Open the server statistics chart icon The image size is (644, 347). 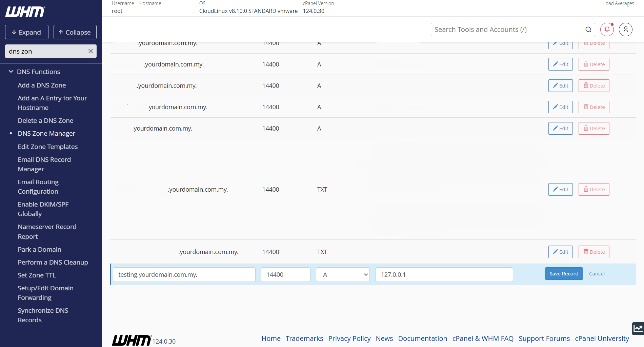point(638,328)
